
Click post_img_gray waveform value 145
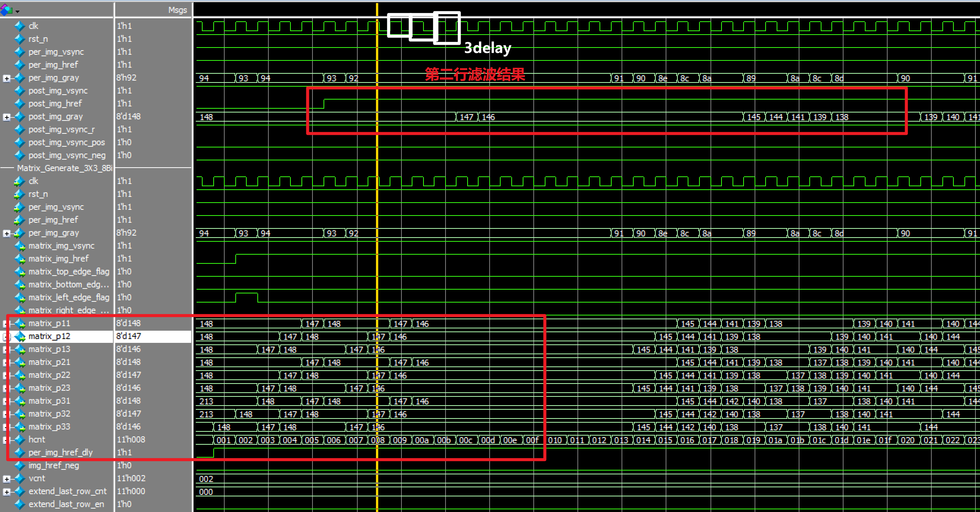(754, 117)
